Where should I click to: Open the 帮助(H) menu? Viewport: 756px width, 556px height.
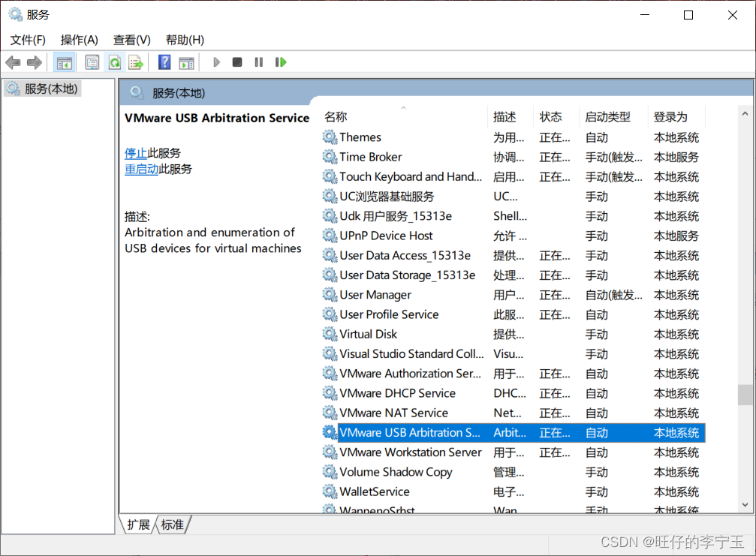(x=185, y=40)
